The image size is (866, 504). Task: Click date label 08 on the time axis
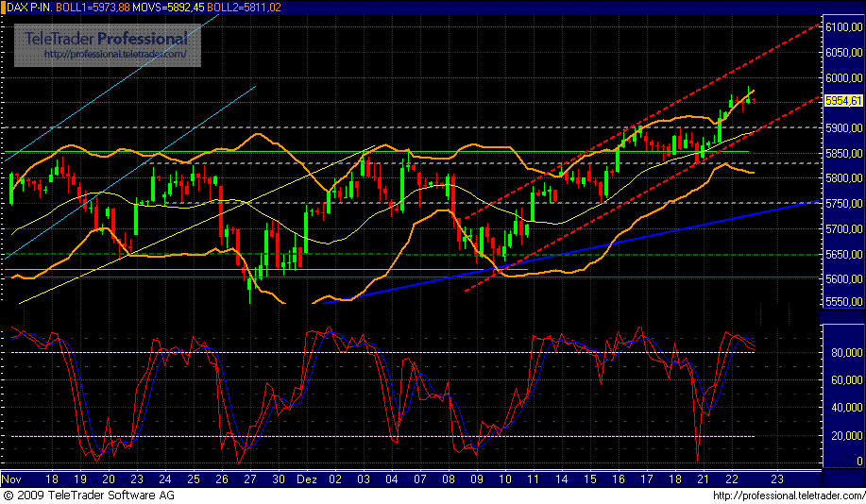[449, 479]
